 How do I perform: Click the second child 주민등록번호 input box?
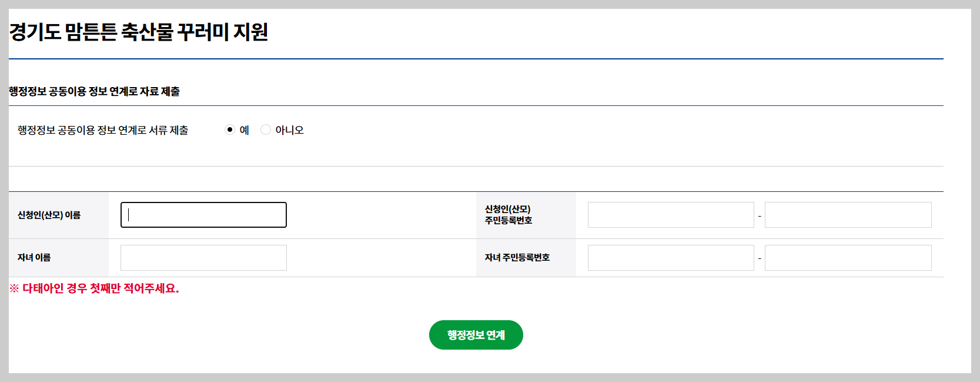848,257
